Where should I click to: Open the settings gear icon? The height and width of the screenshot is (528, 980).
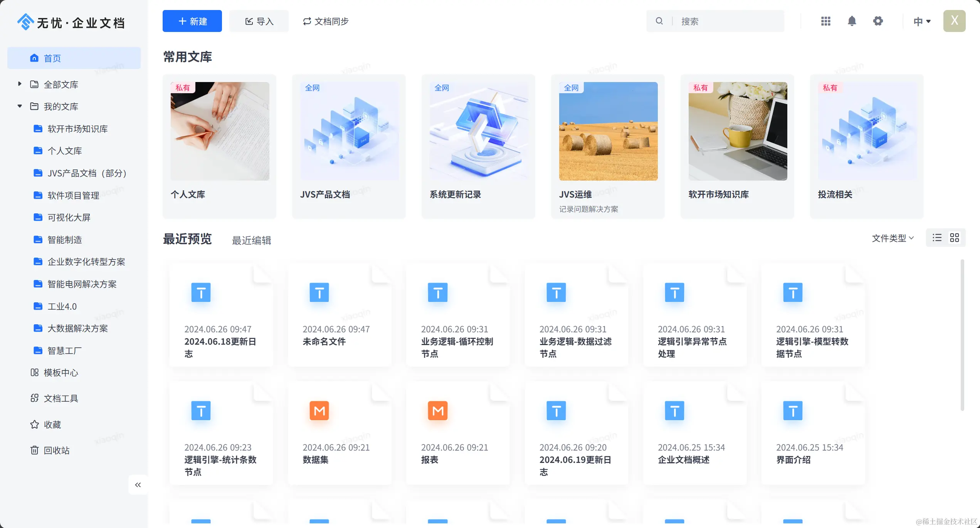878,21
